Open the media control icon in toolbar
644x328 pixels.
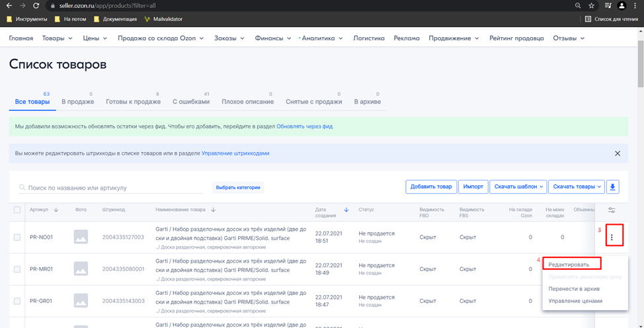point(608,6)
